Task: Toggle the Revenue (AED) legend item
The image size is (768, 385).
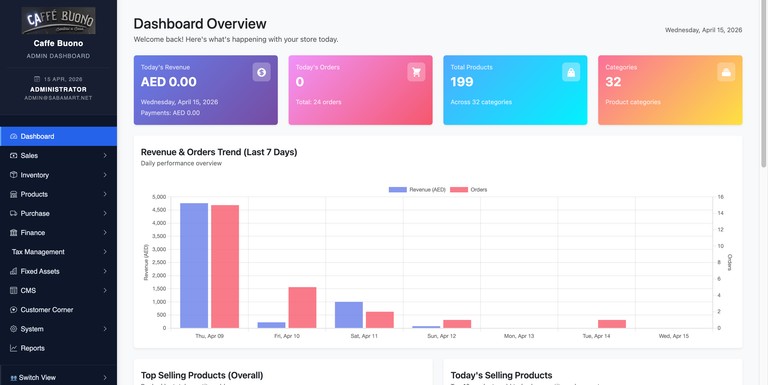Action: [417, 190]
